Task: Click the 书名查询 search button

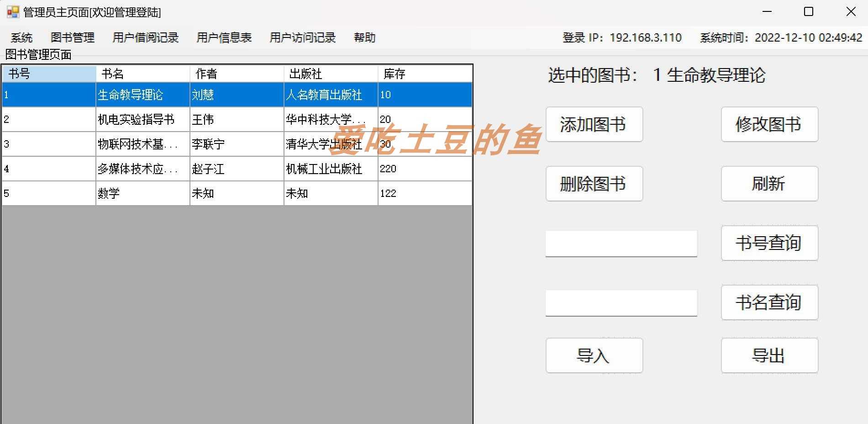Action: (769, 302)
